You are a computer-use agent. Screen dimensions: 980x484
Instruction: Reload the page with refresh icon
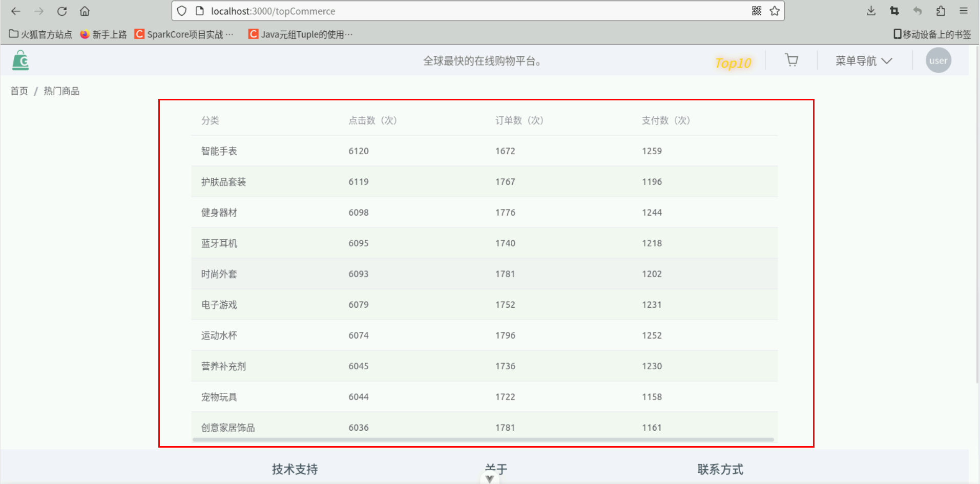coord(62,11)
